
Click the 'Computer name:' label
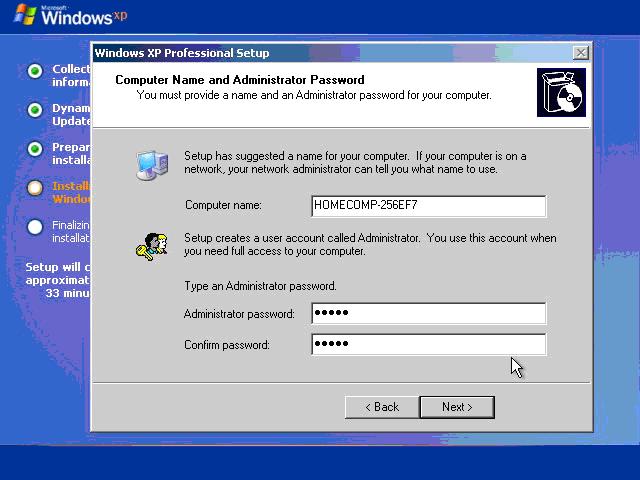click(223, 205)
